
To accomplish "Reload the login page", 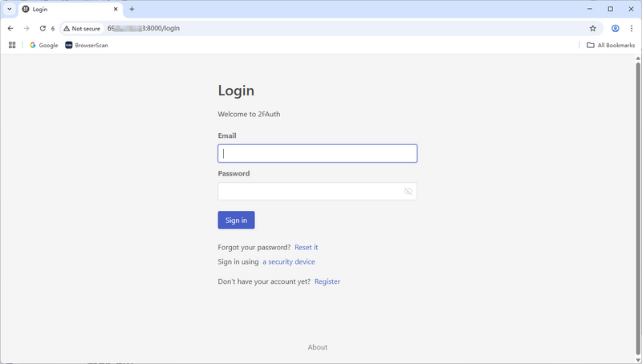I will click(43, 28).
